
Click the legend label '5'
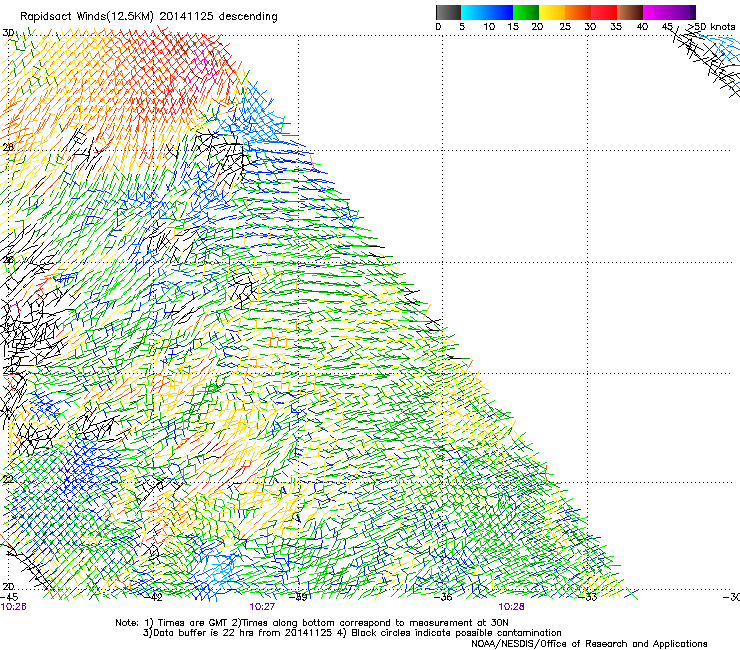point(462,27)
